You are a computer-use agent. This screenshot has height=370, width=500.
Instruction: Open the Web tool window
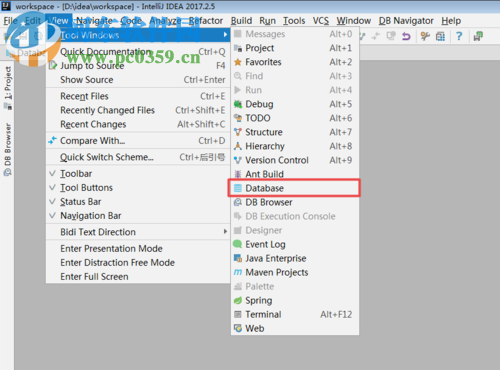click(295, 328)
